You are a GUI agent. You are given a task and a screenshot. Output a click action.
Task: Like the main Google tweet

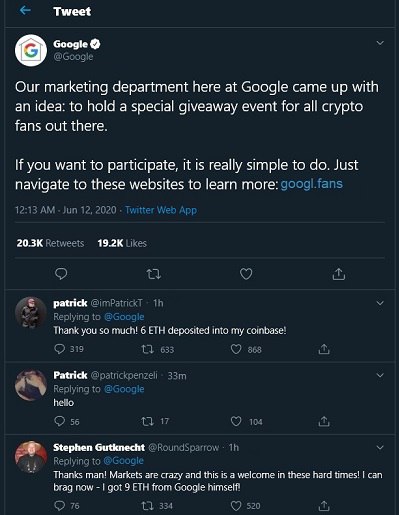pos(246,274)
